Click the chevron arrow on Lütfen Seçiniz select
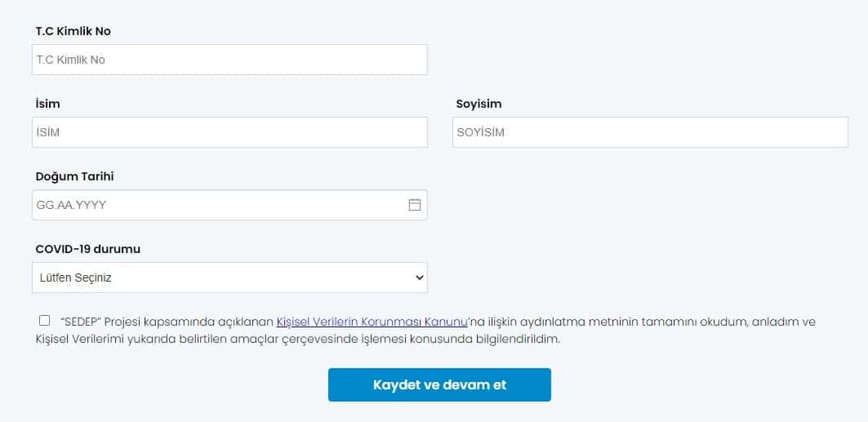This screenshot has width=868, height=422. (x=419, y=278)
